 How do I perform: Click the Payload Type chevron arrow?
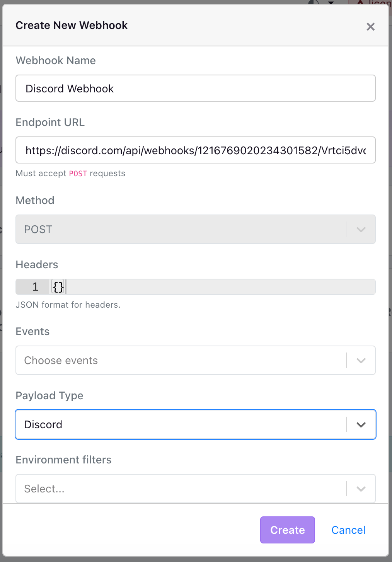point(361,425)
